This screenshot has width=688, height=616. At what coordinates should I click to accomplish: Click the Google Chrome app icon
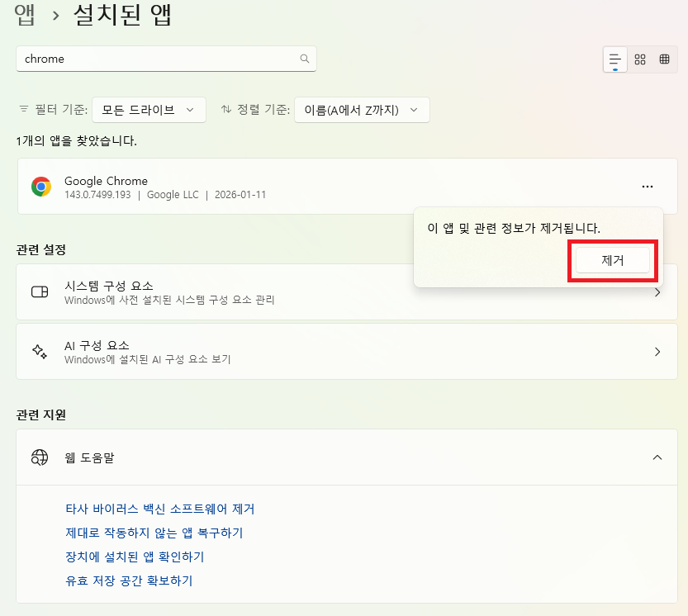point(40,187)
